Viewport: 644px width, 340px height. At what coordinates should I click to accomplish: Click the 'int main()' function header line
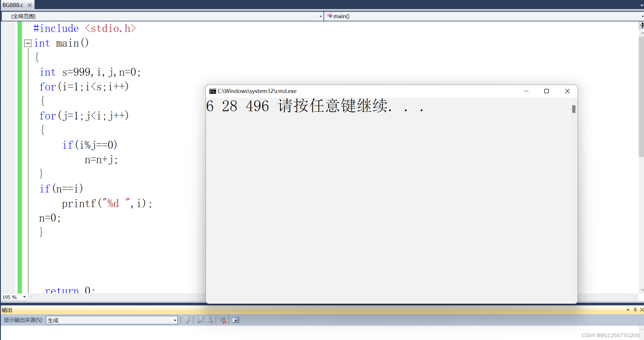(x=61, y=43)
